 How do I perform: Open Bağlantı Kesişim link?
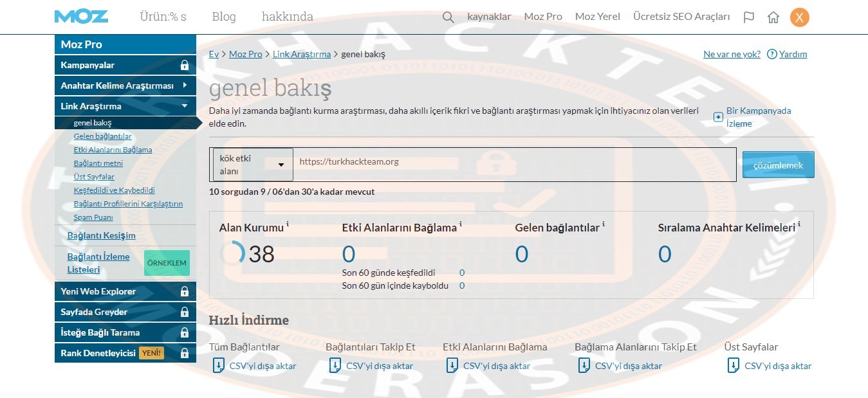click(102, 235)
